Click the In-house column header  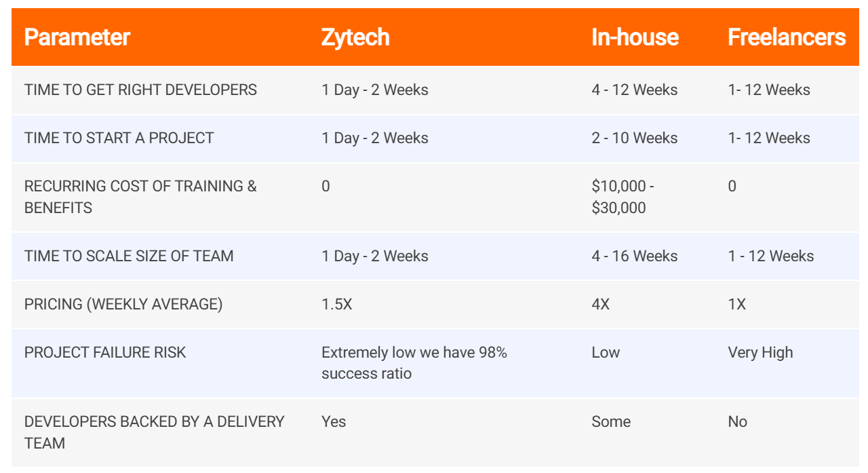coord(635,37)
